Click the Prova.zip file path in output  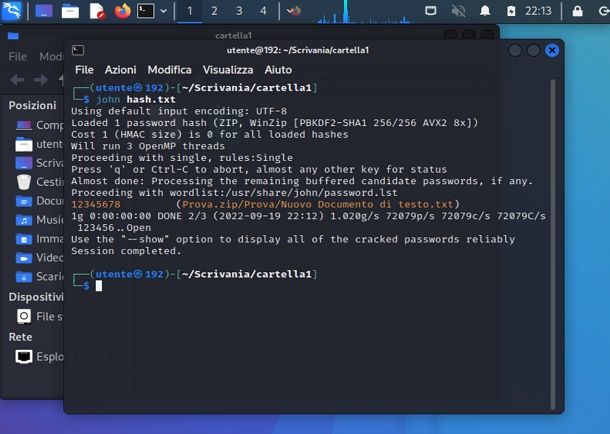[x=317, y=204]
